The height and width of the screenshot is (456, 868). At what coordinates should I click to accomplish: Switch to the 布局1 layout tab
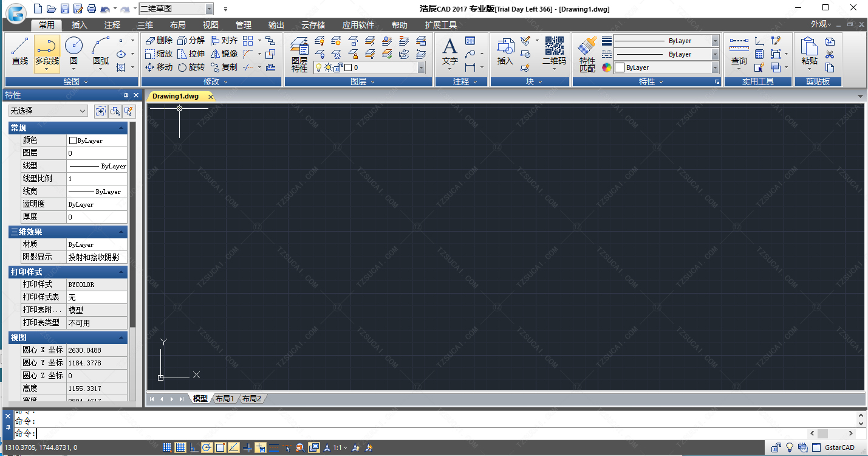[224, 399]
